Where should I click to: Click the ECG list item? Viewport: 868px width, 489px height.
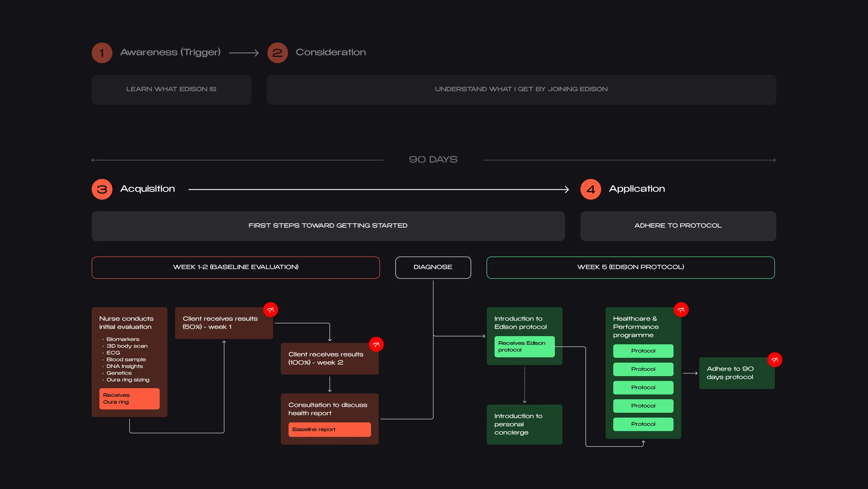click(x=113, y=352)
